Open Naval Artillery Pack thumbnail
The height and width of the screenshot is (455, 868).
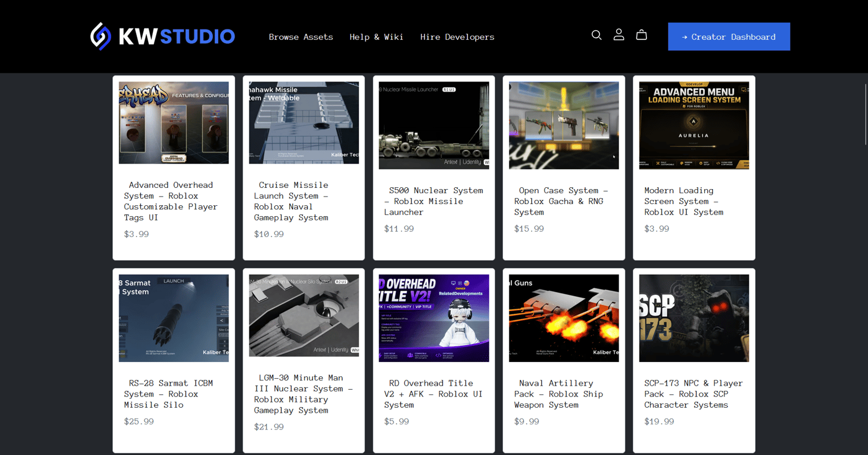564,318
